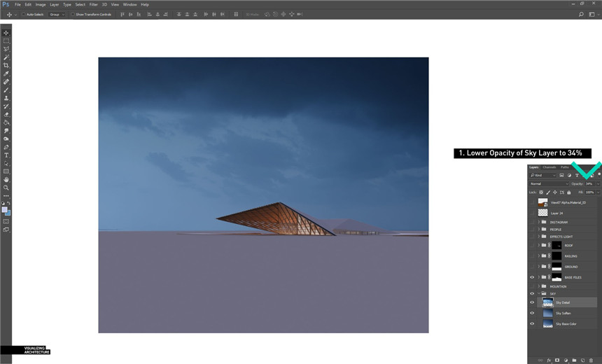Screen dimensions: 602x364
Task: Click the search icon at top right
Action: (582, 14)
